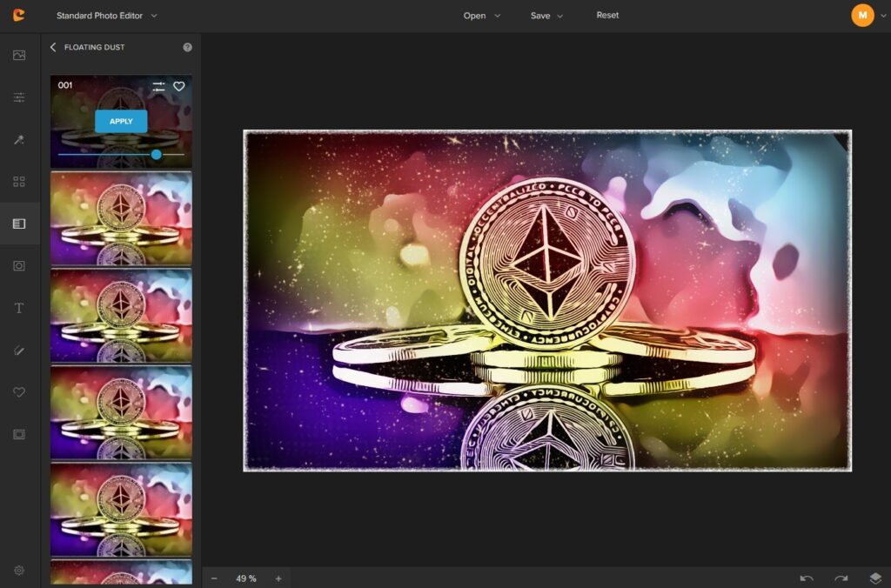
Task: Open the Frames sidebar icon
Action: [x=19, y=435]
